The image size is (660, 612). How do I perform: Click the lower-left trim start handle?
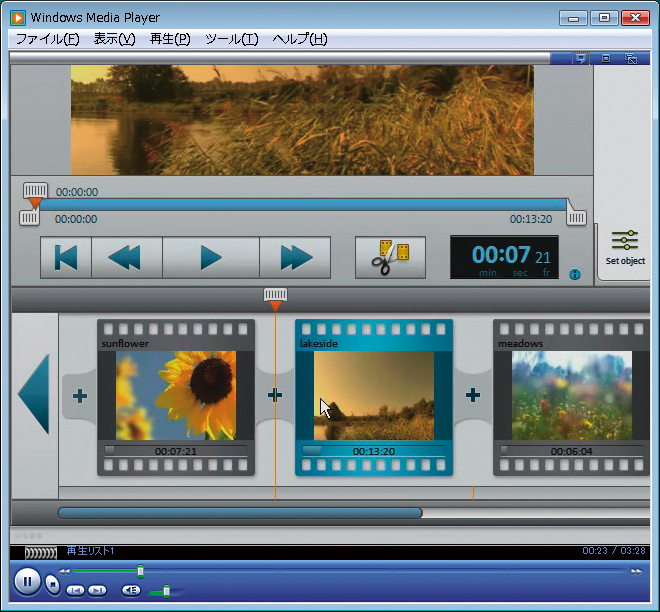(x=29, y=218)
